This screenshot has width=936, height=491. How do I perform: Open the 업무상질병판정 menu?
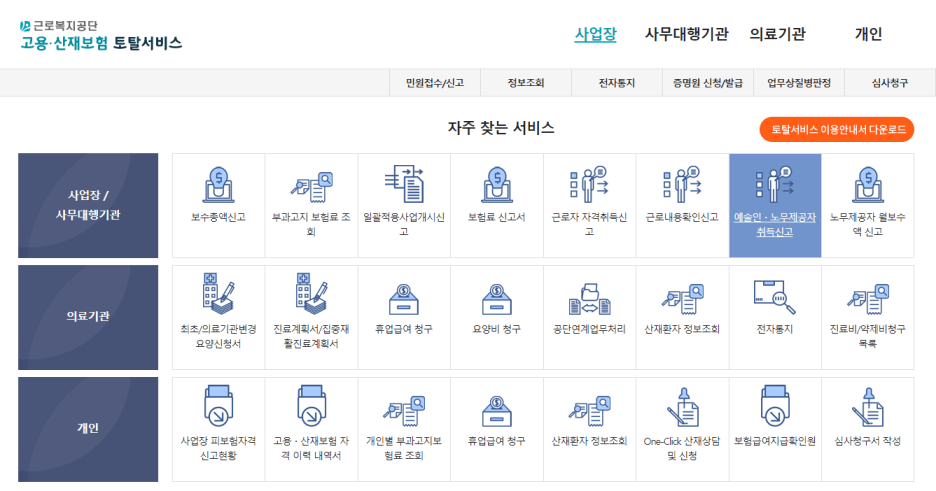point(799,83)
